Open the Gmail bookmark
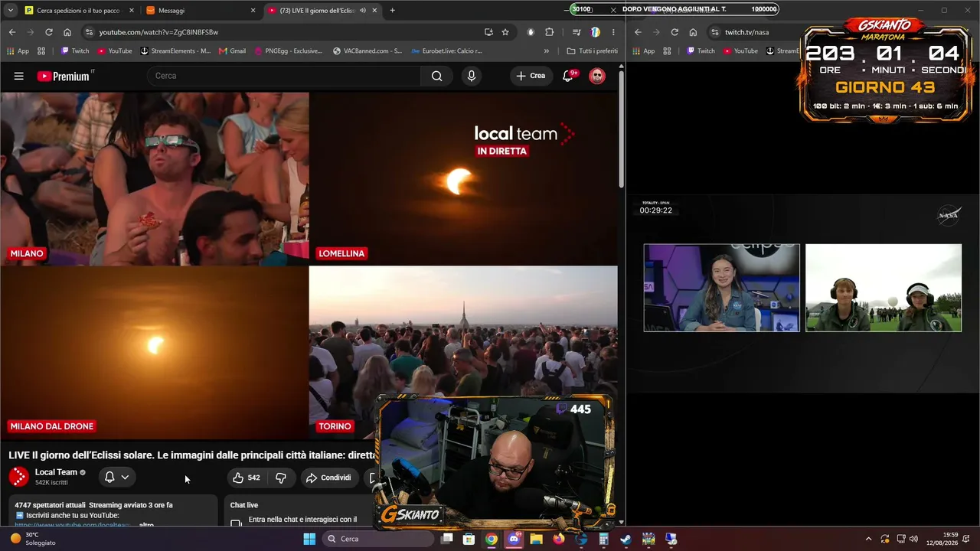Image resolution: width=980 pixels, height=551 pixels. [232, 51]
